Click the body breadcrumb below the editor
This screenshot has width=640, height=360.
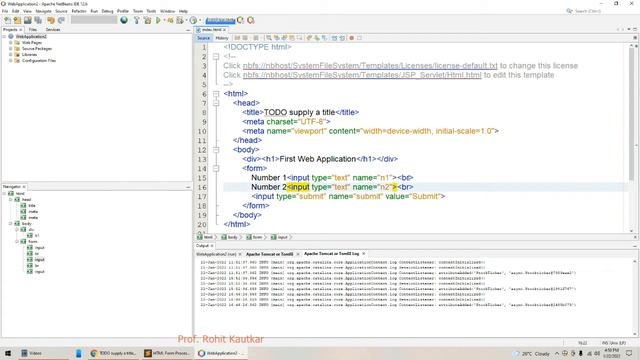point(230,237)
